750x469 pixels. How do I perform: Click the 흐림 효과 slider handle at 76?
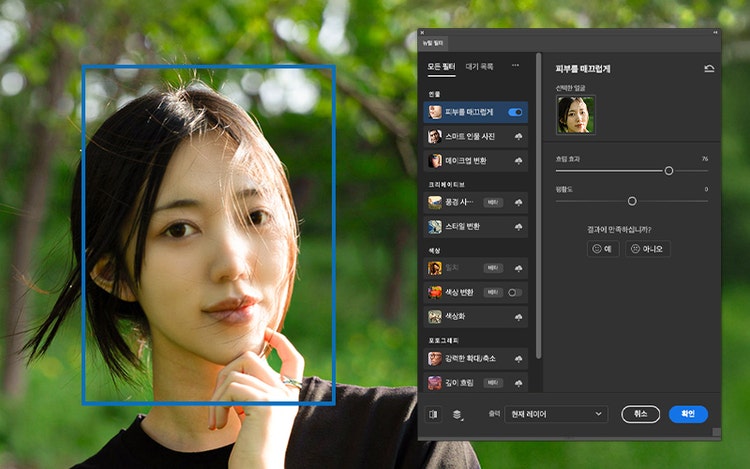coord(669,171)
